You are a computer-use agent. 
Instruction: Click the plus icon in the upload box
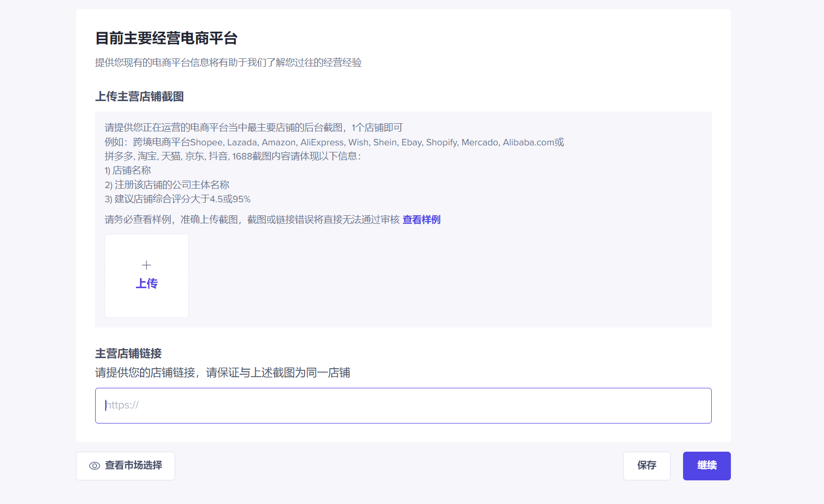(146, 265)
